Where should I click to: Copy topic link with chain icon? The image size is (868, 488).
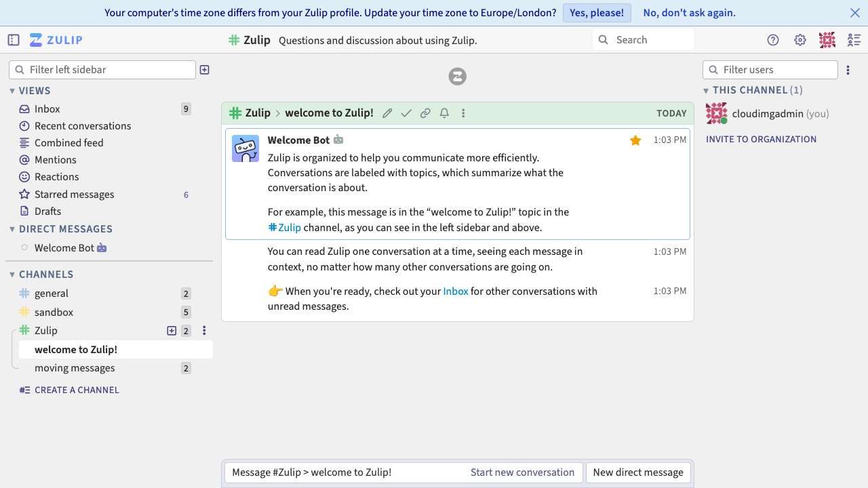[x=425, y=113]
